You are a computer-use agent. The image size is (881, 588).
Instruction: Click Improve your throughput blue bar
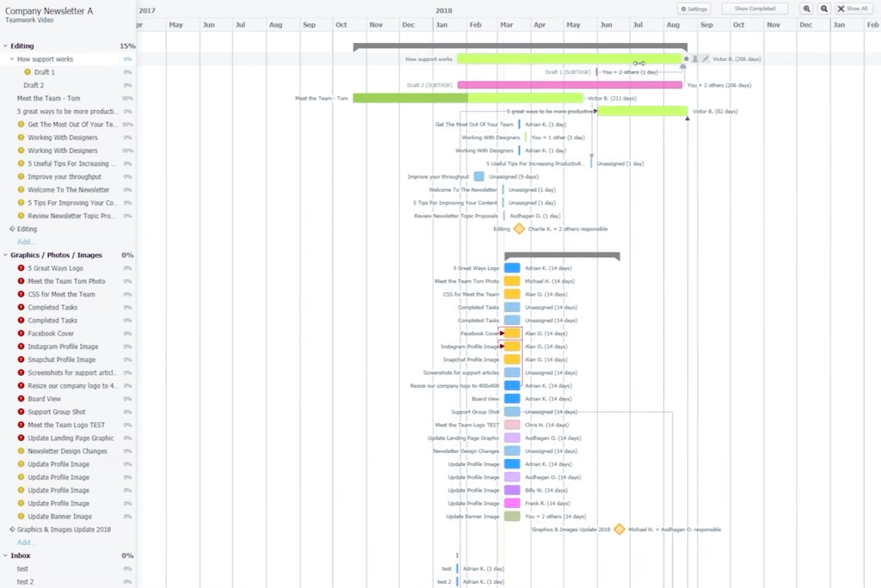478,176
